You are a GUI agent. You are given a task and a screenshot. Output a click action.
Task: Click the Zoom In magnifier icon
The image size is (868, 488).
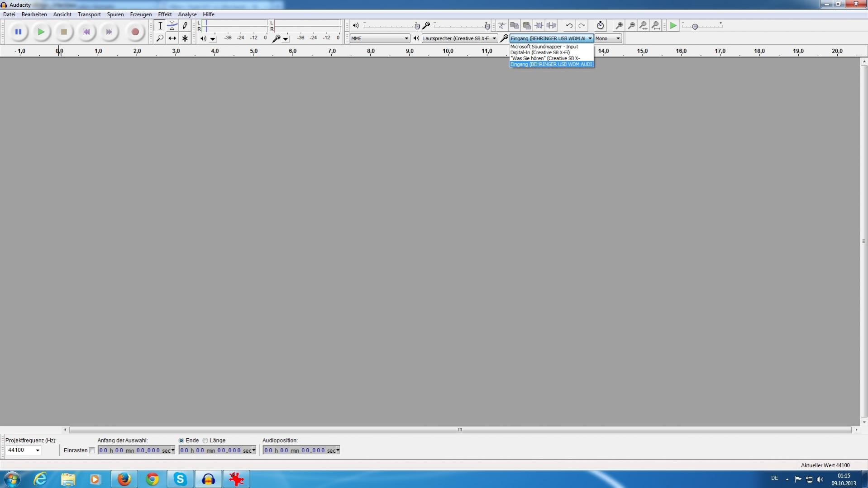tap(619, 26)
